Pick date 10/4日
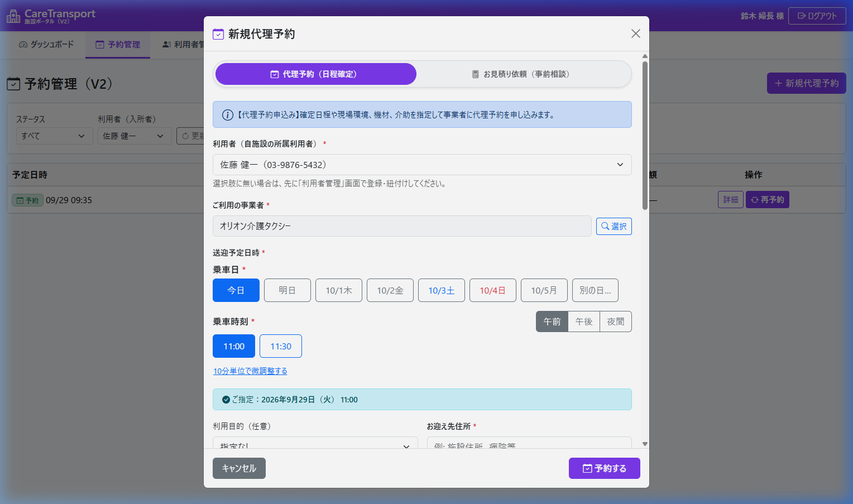Screen dimensions: 853x504 pyautogui.click(x=493, y=290)
